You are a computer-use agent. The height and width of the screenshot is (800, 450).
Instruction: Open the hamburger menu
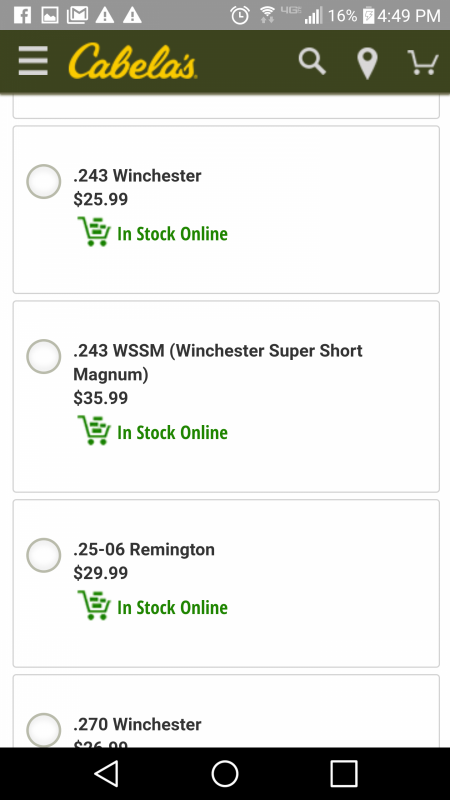[x=33, y=61]
